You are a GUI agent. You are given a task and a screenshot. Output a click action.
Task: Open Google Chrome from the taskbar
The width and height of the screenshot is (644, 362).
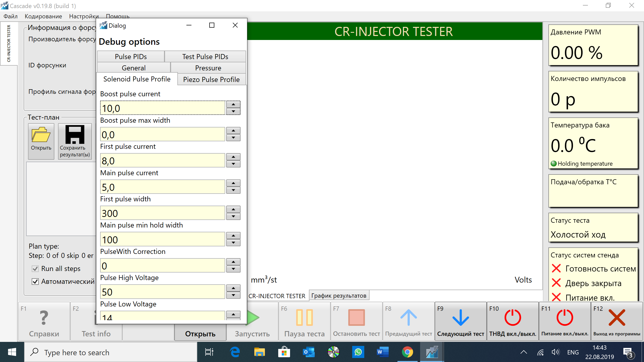407,352
